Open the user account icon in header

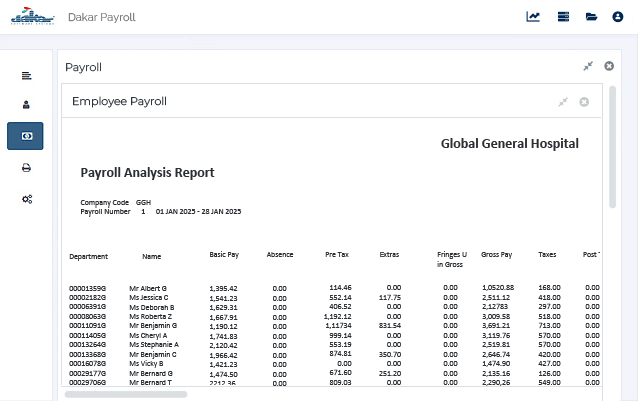pos(618,17)
